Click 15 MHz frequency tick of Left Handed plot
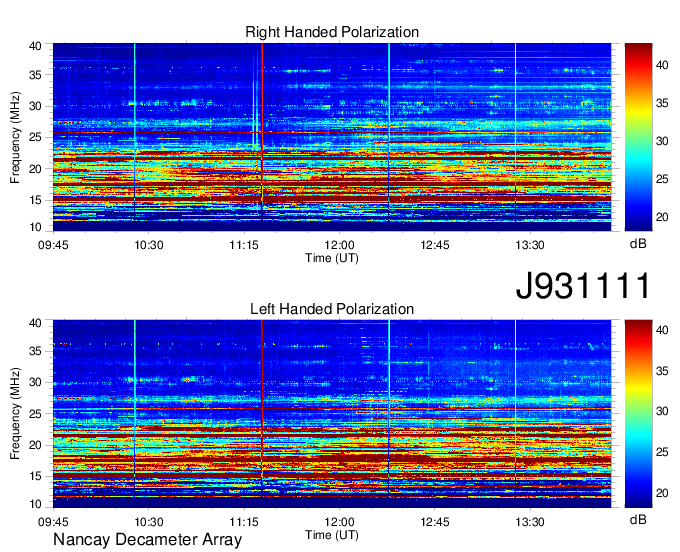Screen dimensions: 680x552 tap(35, 477)
